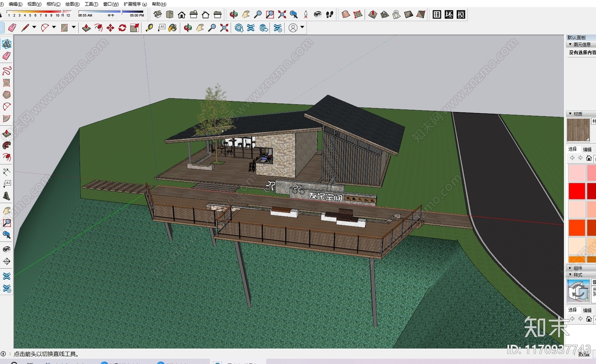Open Arc tool dropdown arrow

(x=54, y=27)
